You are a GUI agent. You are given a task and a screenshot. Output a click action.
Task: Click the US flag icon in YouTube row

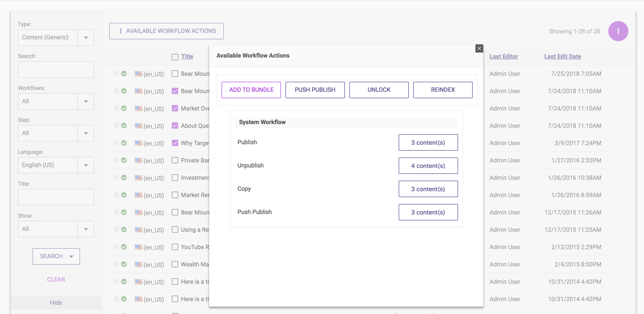pyautogui.click(x=138, y=247)
